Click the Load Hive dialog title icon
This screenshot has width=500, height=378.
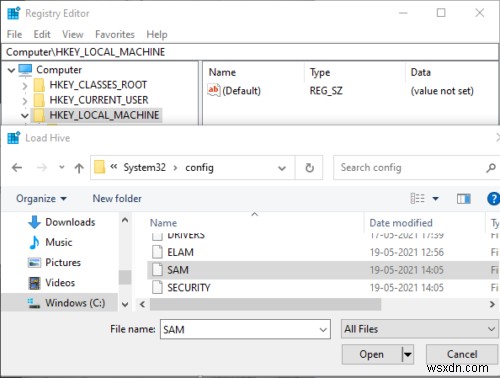14,138
